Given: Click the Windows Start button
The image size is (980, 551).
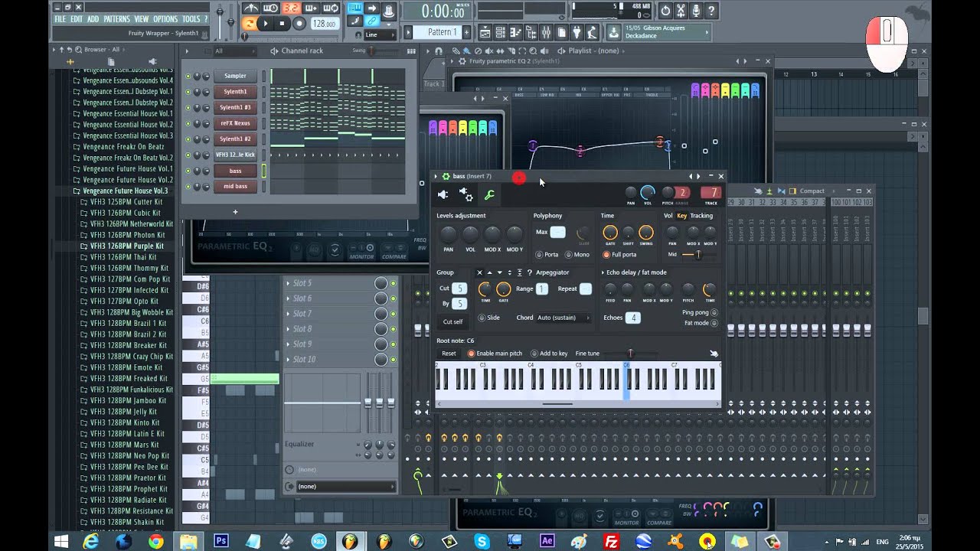Looking at the screenshot, I should coord(61,541).
